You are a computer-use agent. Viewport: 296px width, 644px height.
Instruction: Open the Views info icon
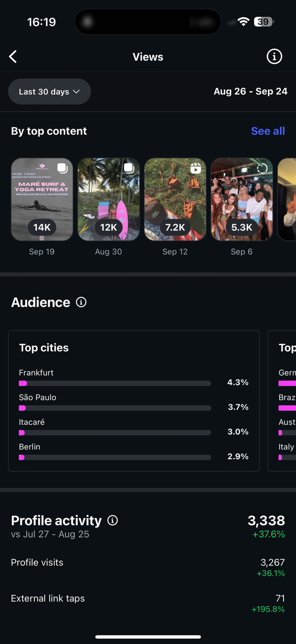point(274,57)
